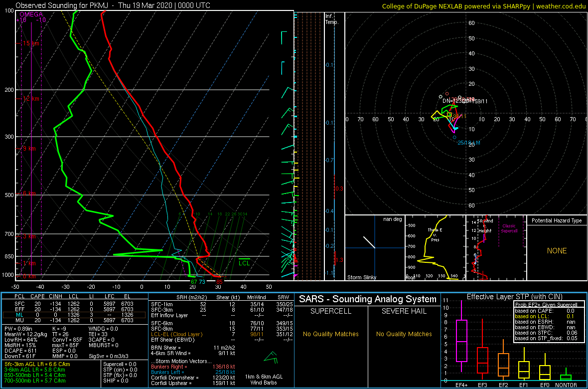Click the 3-6km AGL LR lapse rate
The height and width of the screenshot is (389, 588).
tap(36, 370)
